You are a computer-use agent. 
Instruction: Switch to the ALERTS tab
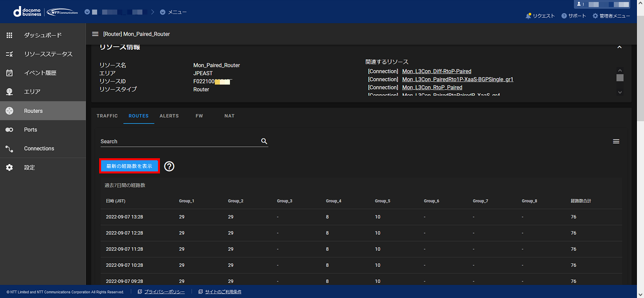169,116
